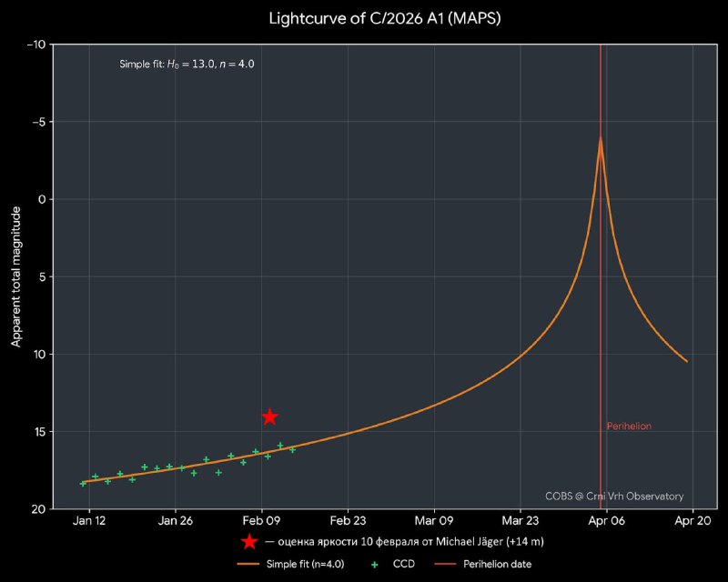Click the red line sample beside Perihelion date legend
Viewport: 728px width, 582px height.
click(x=445, y=565)
